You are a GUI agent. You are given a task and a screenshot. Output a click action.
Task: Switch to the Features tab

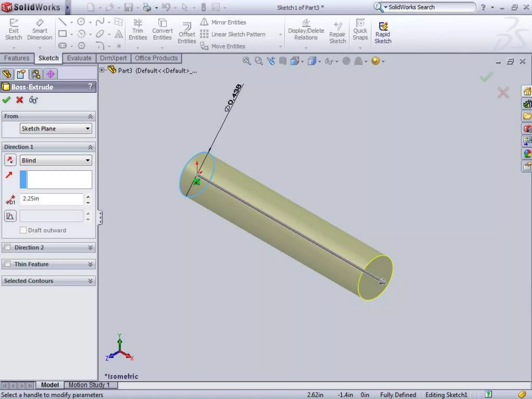click(x=17, y=58)
